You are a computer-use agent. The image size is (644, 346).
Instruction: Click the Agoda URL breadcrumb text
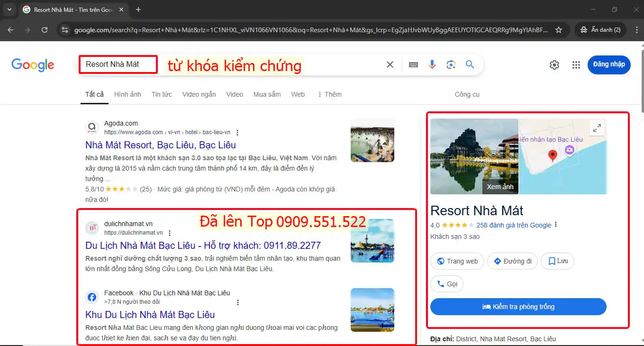[x=167, y=133]
